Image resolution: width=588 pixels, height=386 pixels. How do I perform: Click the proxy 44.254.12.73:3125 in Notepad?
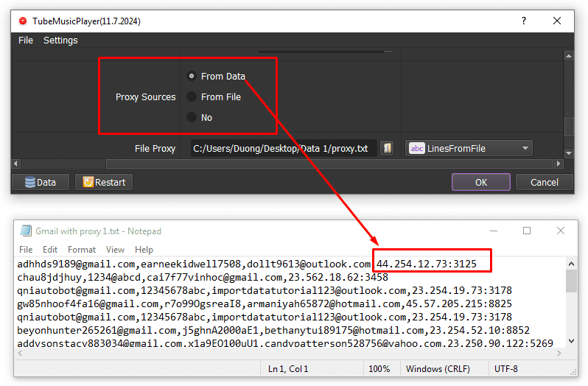[427, 264]
